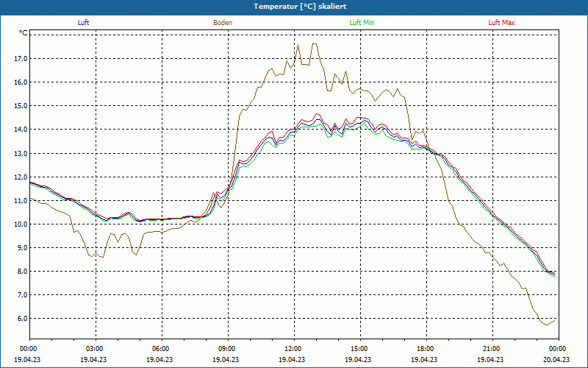Click the 6,0 y-axis value
Screen dimensions: 588x368
coord(22,319)
